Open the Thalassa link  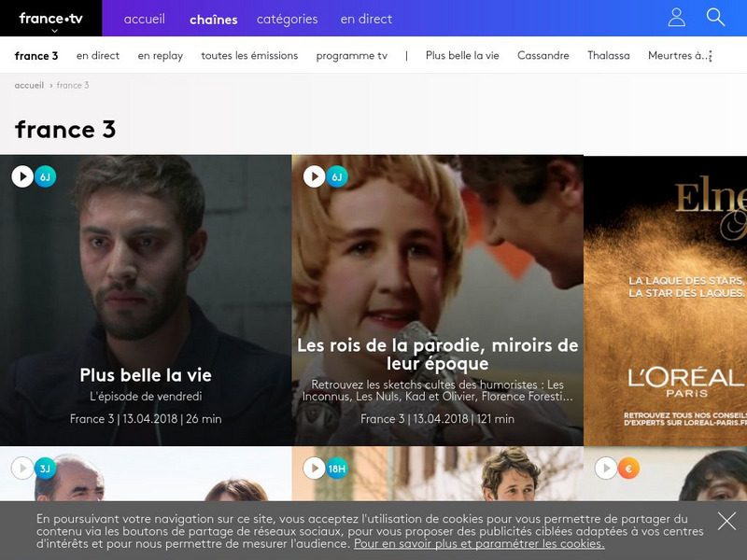click(609, 56)
